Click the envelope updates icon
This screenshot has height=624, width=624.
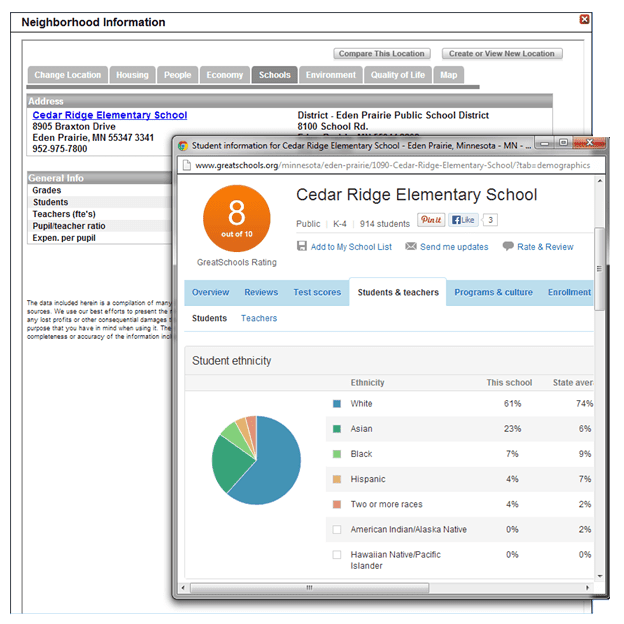click(x=411, y=246)
